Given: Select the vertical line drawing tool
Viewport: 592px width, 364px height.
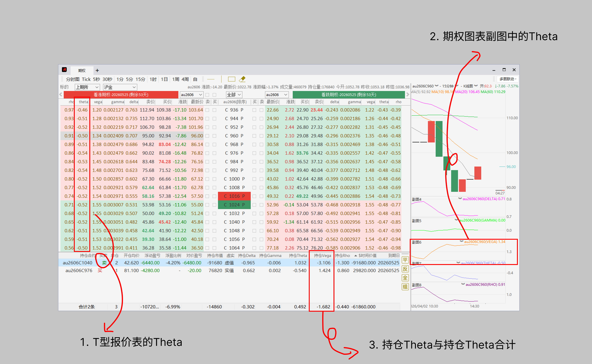Looking at the screenshot, I should coord(221,79).
